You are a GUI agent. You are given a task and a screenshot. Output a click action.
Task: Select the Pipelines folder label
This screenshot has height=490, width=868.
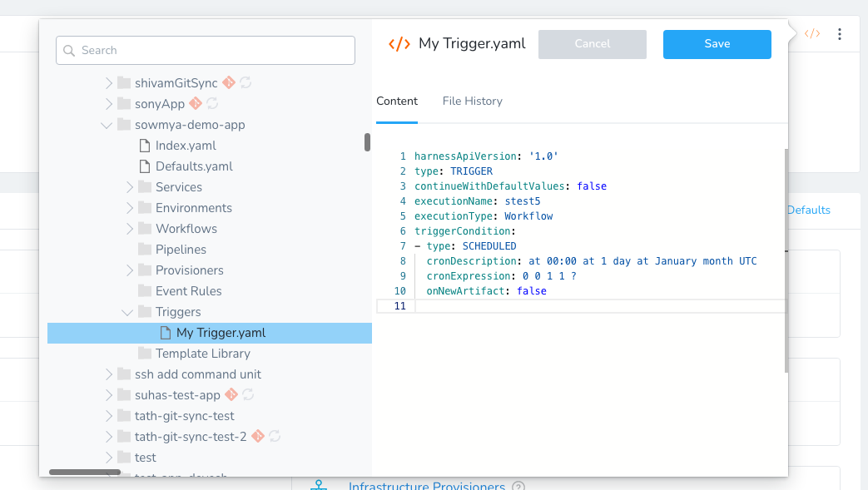click(181, 249)
